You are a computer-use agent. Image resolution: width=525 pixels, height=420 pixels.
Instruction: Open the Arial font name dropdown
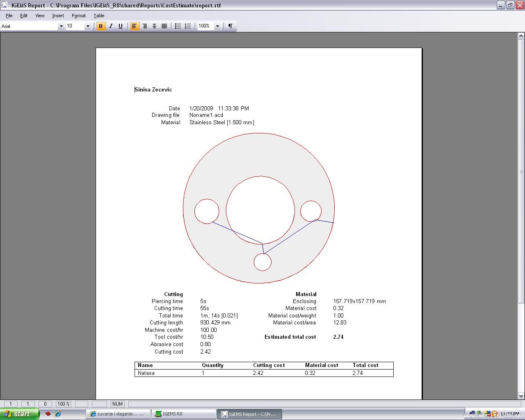tap(61, 26)
